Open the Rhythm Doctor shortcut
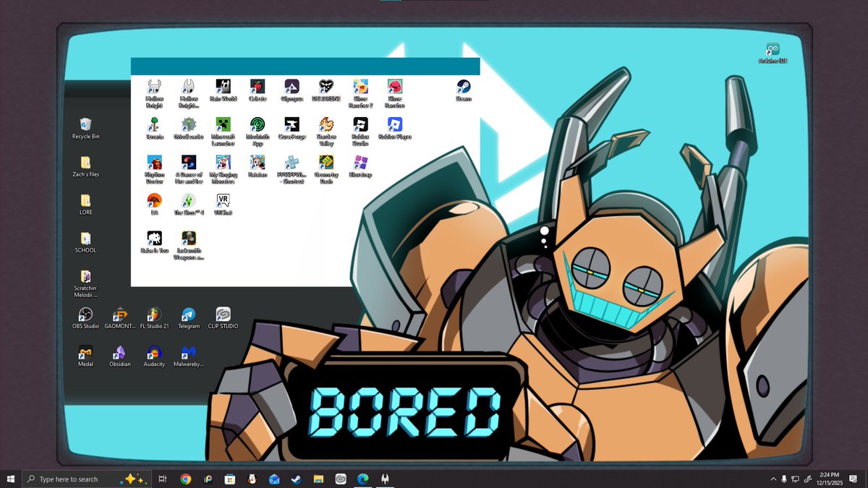The height and width of the screenshot is (488, 868). pos(154,169)
